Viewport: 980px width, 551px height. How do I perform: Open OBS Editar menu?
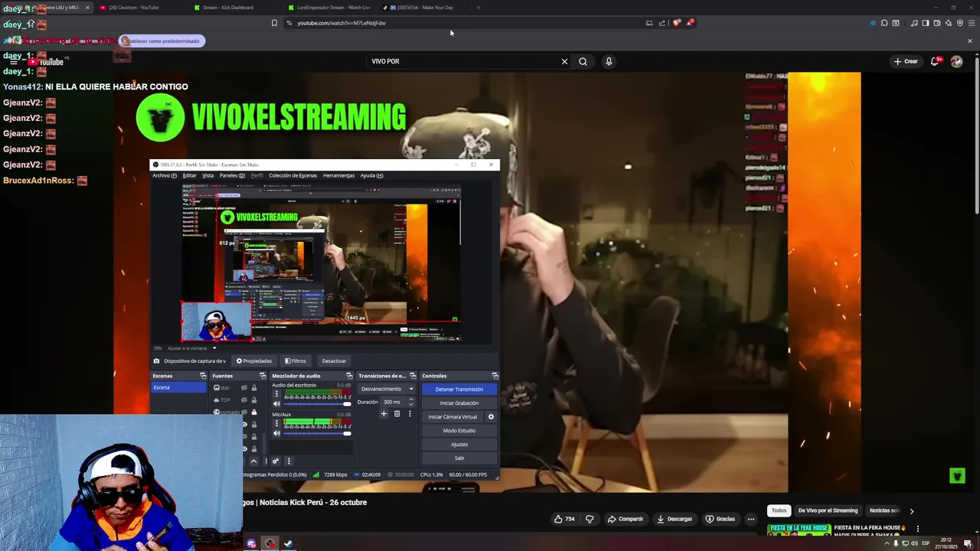pos(189,175)
